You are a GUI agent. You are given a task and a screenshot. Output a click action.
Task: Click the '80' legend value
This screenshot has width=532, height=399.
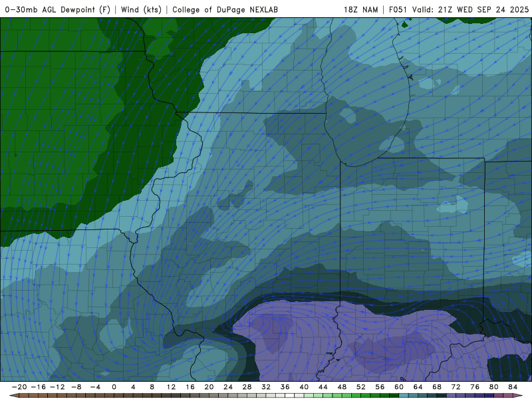(494, 387)
